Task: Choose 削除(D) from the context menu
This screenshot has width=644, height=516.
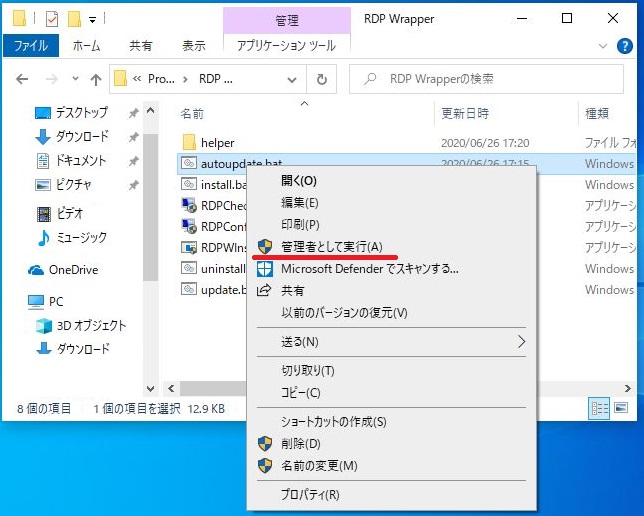Action: pyautogui.click(x=391, y=444)
